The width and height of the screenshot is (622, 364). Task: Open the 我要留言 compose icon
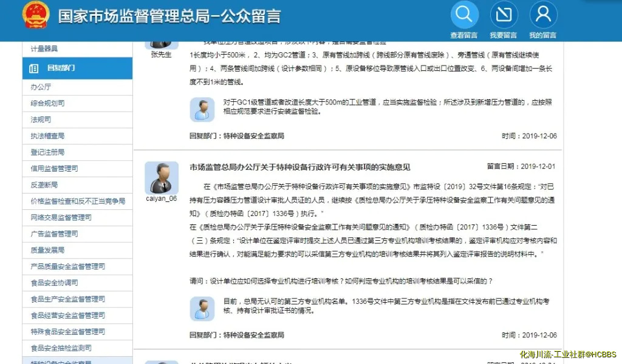click(x=504, y=15)
